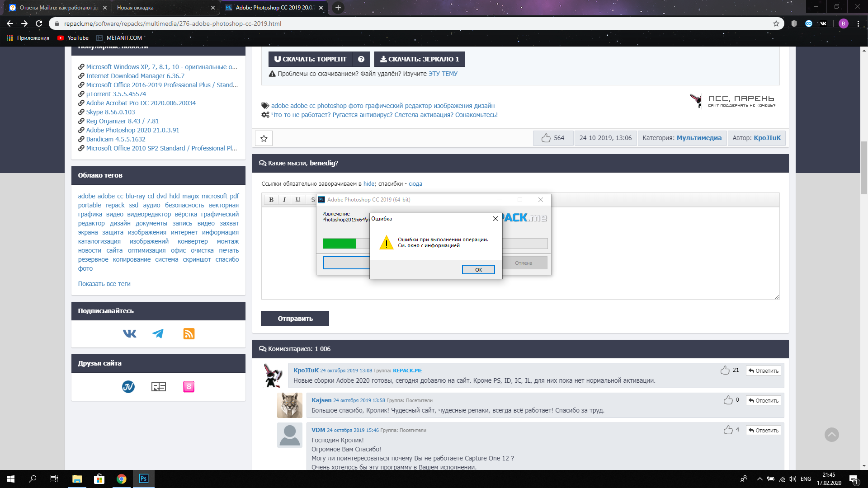Open the pink friend site icon

coord(189,387)
